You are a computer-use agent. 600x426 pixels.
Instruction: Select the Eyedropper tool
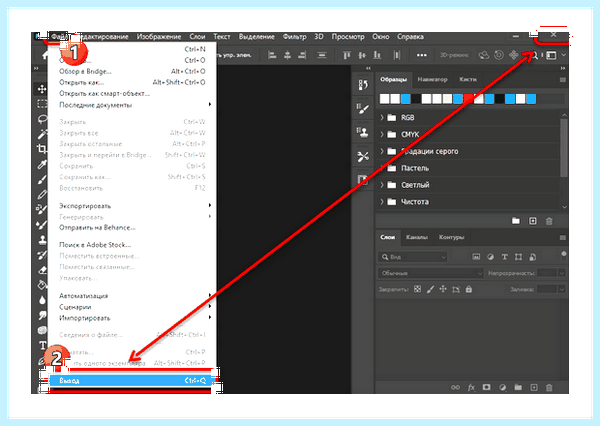[42, 164]
